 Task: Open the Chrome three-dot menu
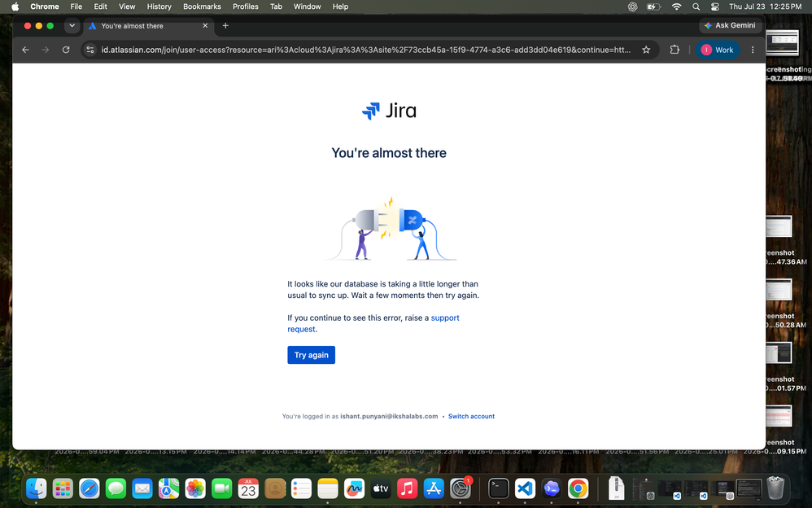point(753,50)
